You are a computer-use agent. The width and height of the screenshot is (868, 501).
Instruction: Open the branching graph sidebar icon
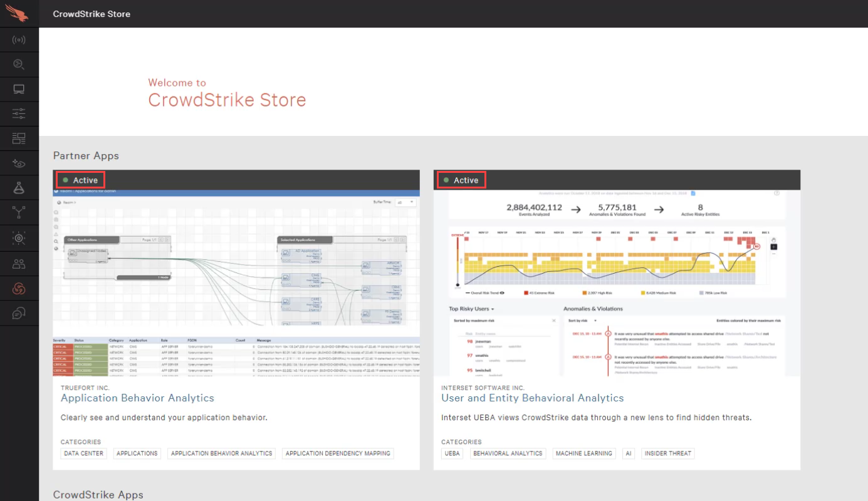pyautogui.click(x=19, y=213)
